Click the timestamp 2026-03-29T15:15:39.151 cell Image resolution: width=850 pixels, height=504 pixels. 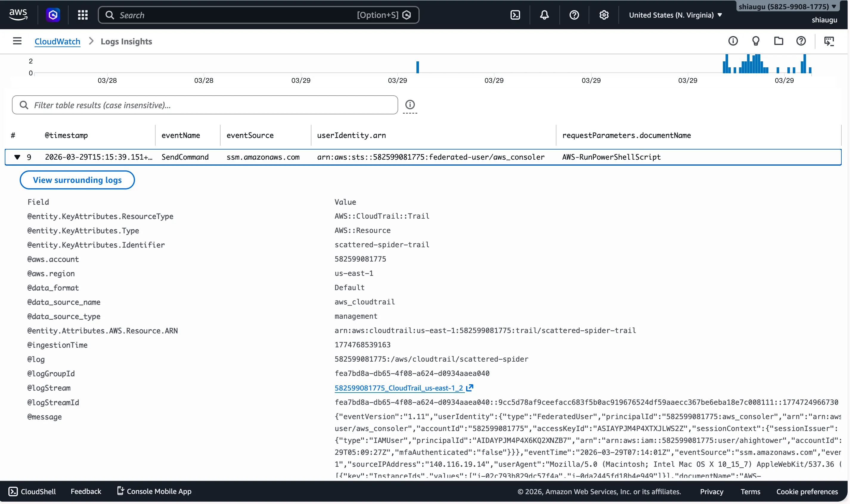coord(99,157)
